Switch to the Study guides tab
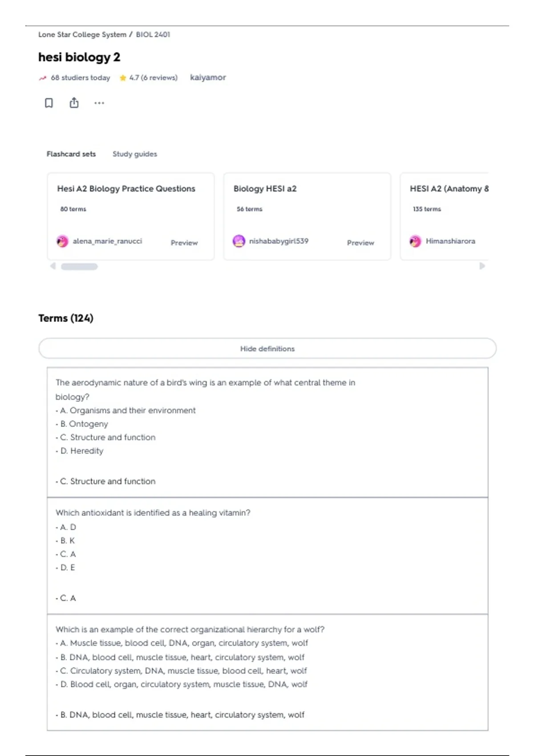This screenshot has width=534, height=756. tap(135, 154)
